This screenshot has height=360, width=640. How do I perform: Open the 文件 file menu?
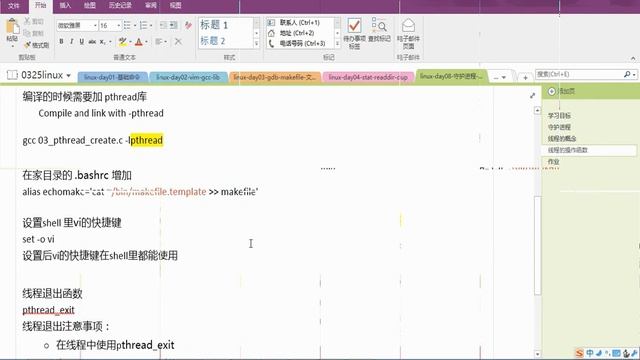[x=13, y=6]
